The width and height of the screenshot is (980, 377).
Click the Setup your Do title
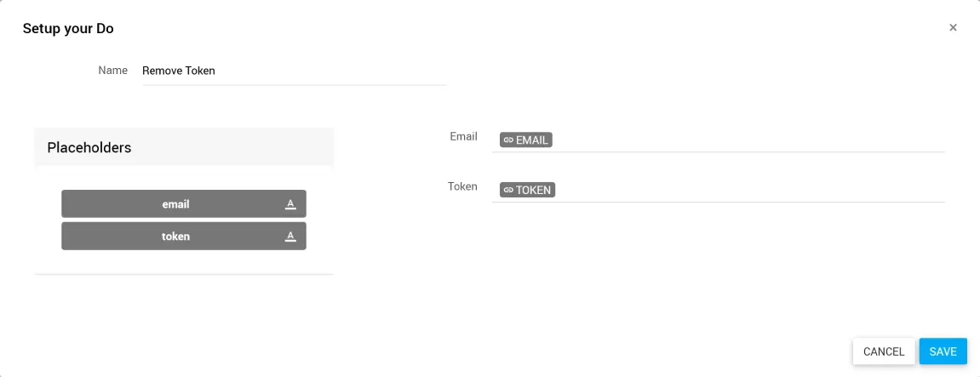[x=68, y=28]
